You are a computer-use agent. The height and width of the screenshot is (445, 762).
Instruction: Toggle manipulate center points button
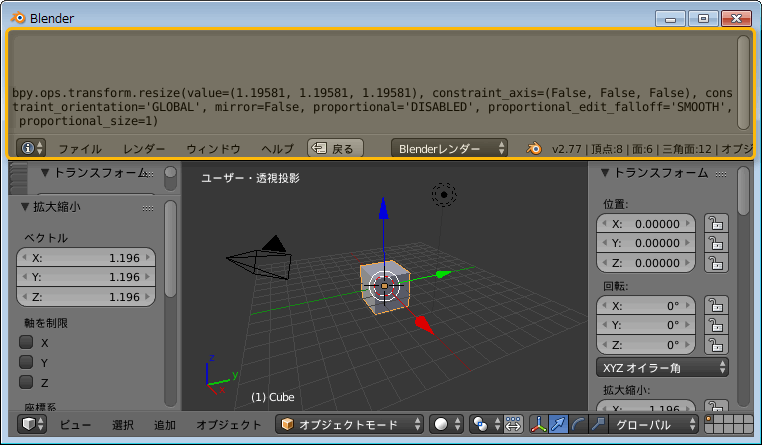click(513, 424)
